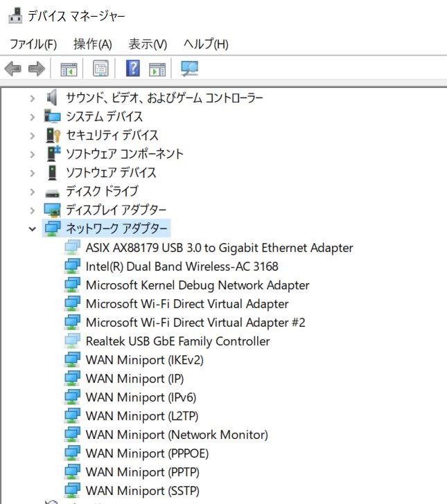This screenshot has width=447, height=504.
Task: Click the ディスプレイ アダプター monitor icon
Action: point(53,210)
